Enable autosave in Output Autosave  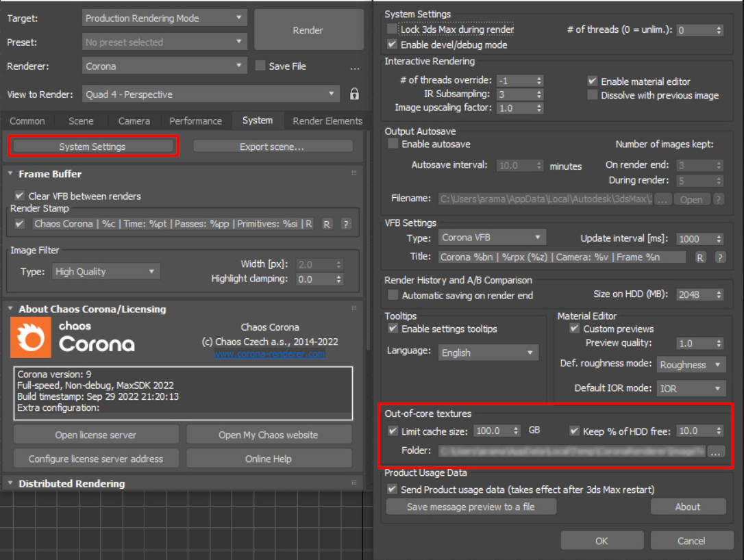pos(393,144)
